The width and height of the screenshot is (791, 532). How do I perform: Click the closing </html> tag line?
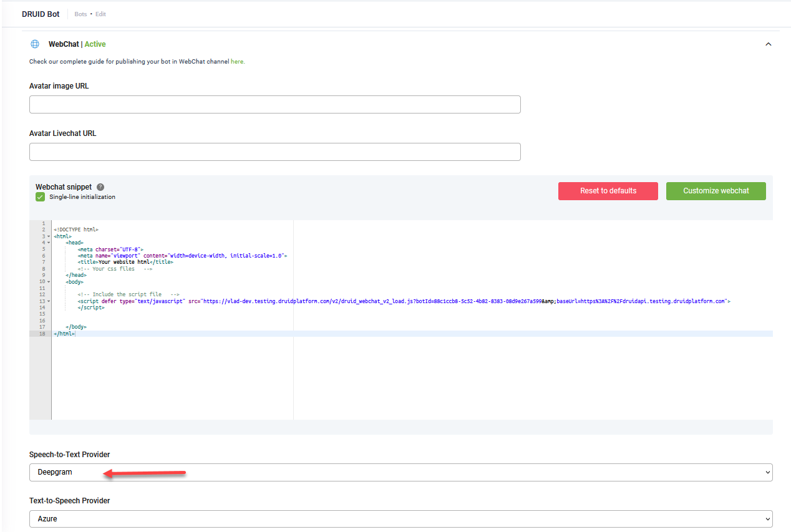pos(64,334)
